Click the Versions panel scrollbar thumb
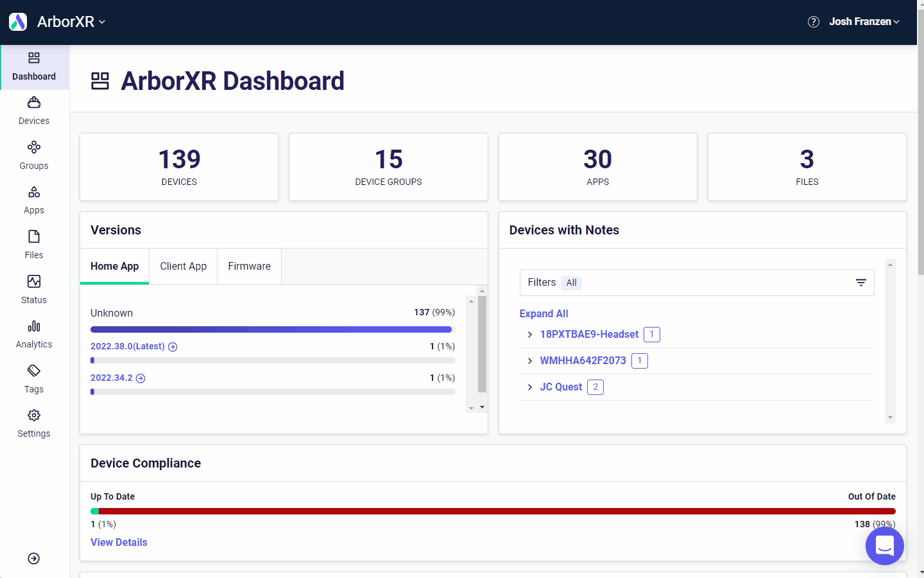 click(483, 344)
